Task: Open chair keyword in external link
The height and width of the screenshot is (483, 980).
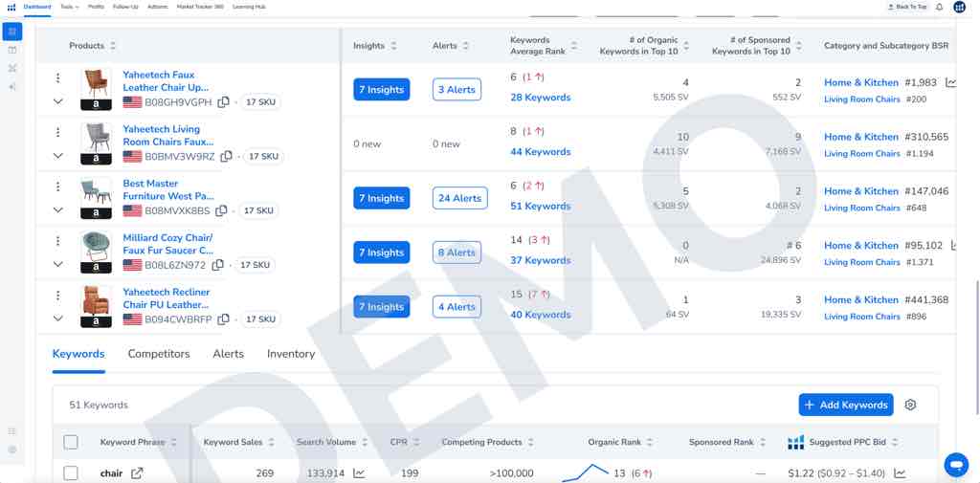Action: pos(137,473)
